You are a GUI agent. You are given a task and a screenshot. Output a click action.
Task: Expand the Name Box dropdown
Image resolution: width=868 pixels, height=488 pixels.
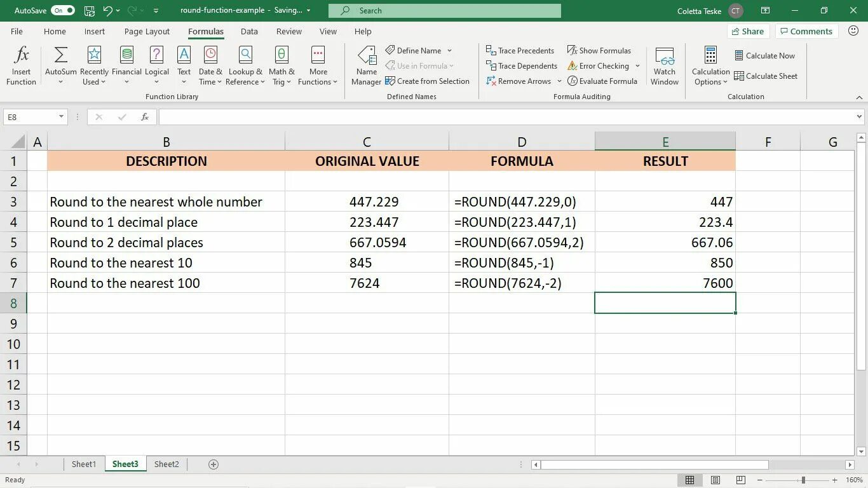[62, 117]
